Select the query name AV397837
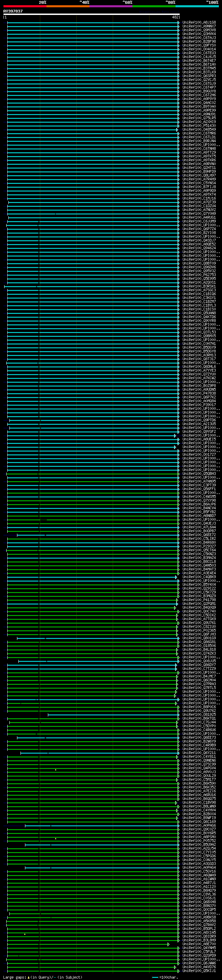Screen dimensions: 222x980 tap(13, 11)
